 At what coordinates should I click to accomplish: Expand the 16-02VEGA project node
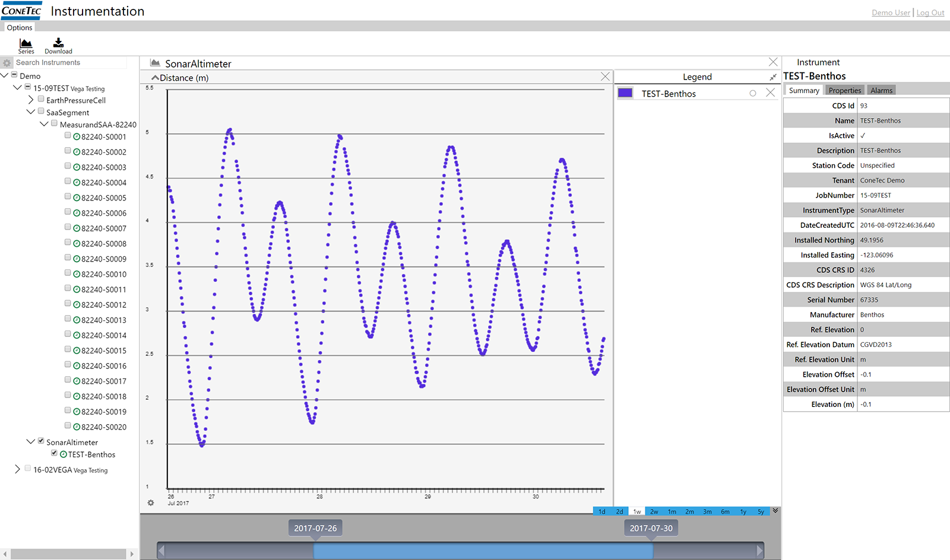coord(17,469)
